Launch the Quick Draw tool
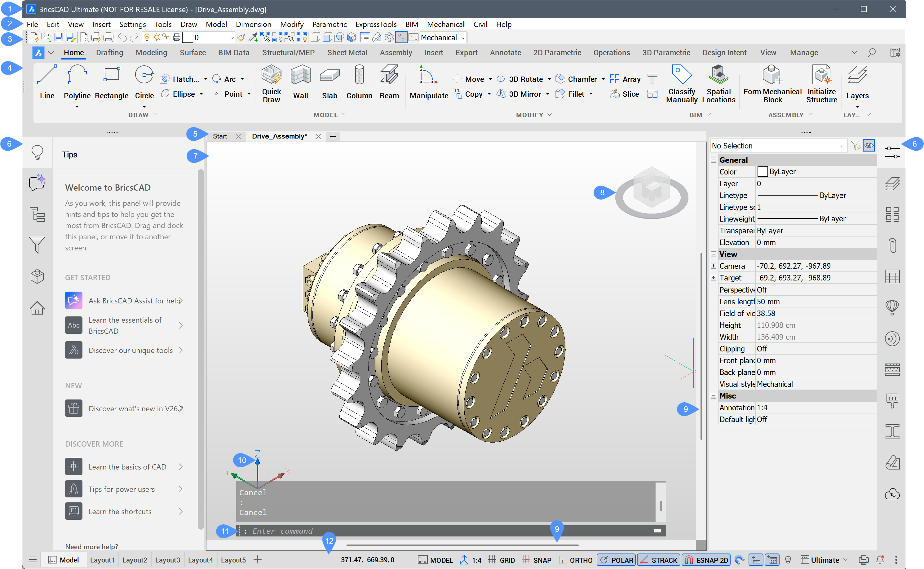 coord(271,84)
